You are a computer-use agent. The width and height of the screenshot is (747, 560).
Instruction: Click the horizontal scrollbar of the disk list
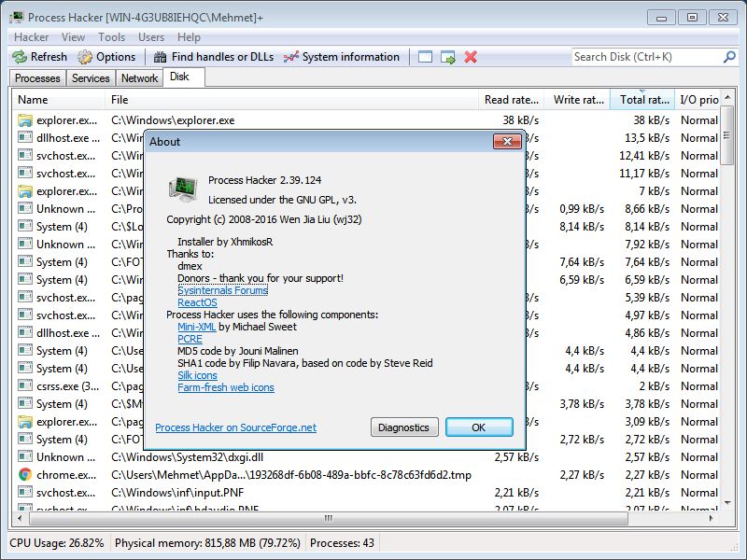click(329, 518)
